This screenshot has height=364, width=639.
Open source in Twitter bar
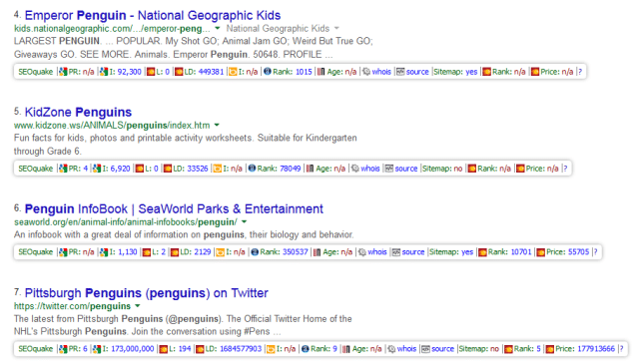[442, 349]
